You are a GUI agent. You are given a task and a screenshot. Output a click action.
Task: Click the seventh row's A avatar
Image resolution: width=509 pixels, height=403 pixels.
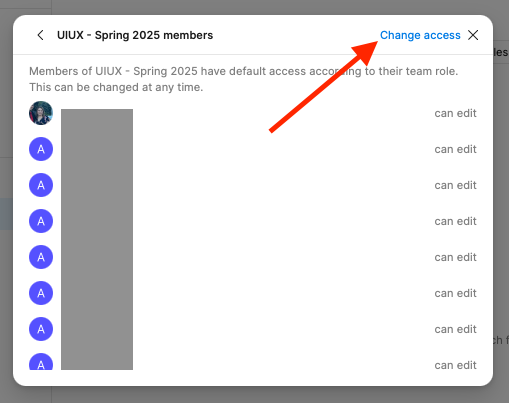pyautogui.click(x=41, y=329)
